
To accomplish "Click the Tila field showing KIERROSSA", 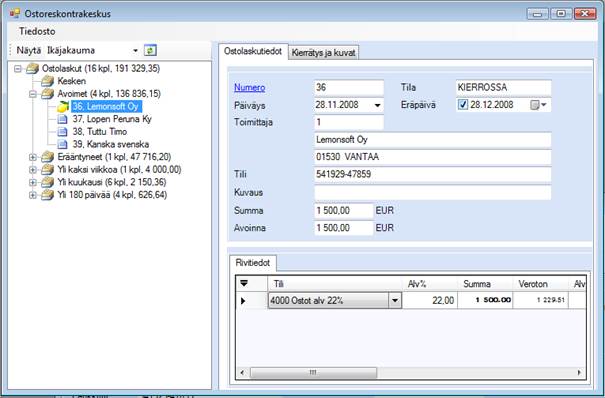I will [x=503, y=88].
